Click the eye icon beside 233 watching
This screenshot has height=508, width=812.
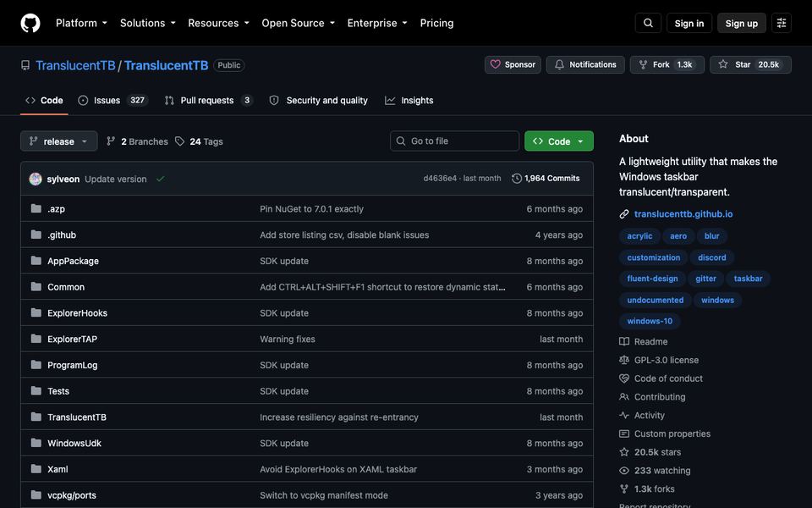624,470
